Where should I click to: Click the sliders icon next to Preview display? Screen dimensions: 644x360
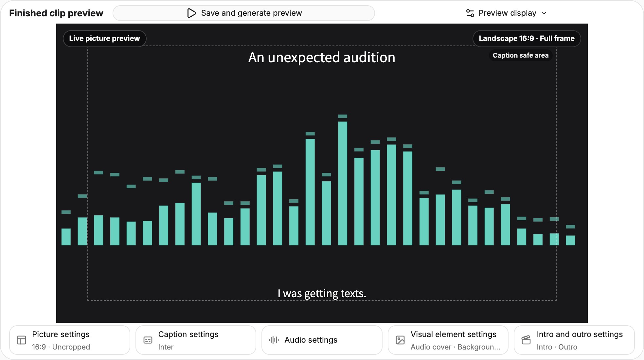(470, 13)
